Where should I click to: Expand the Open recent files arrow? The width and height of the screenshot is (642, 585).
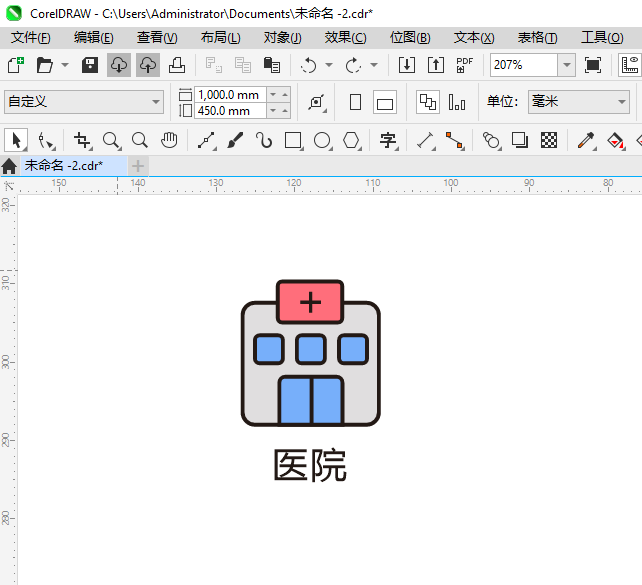pos(65,65)
